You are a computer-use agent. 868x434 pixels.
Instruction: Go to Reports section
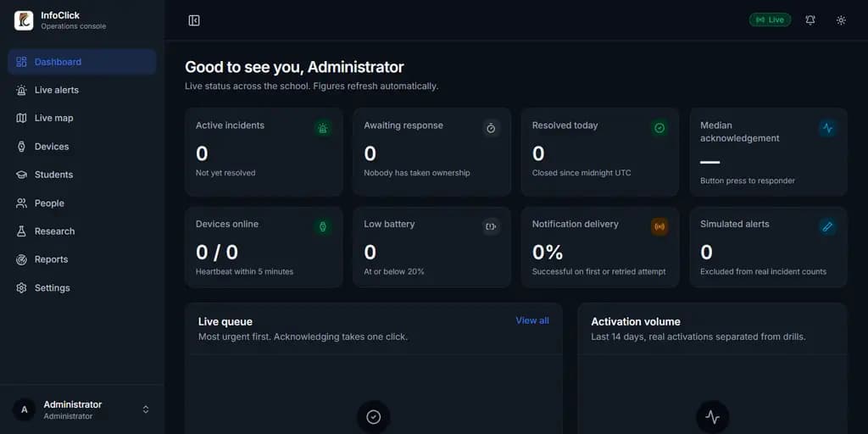click(82, 259)
